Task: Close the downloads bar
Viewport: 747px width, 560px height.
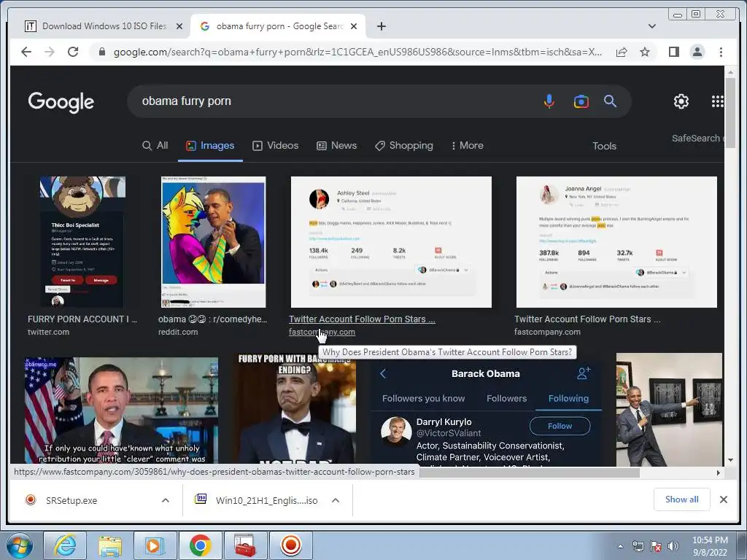Action: 723,499
